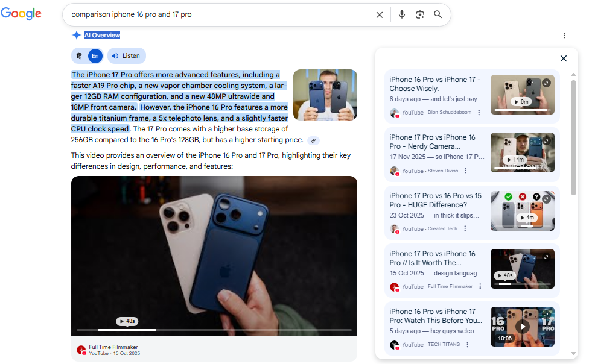Click small thumbnail of man holding iPhones

325,95
